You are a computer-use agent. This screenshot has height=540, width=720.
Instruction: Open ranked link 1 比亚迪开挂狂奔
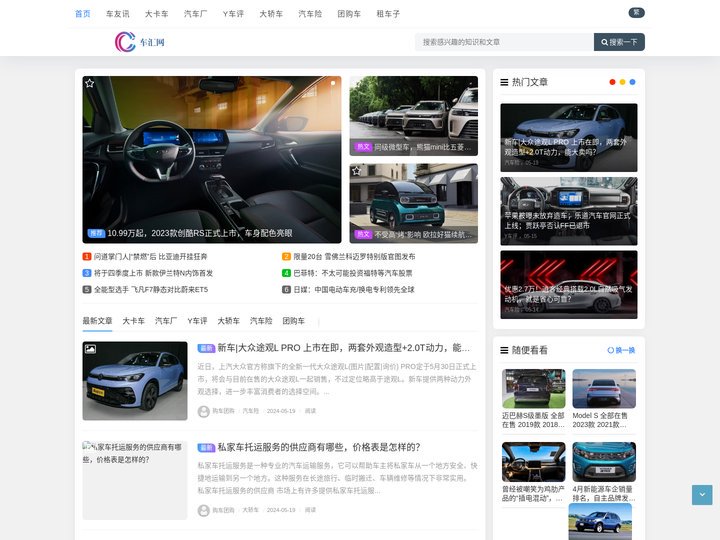(151, 257)
